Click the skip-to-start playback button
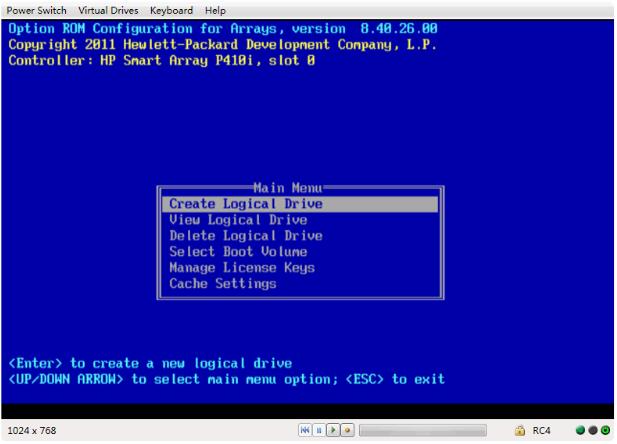 305,430
